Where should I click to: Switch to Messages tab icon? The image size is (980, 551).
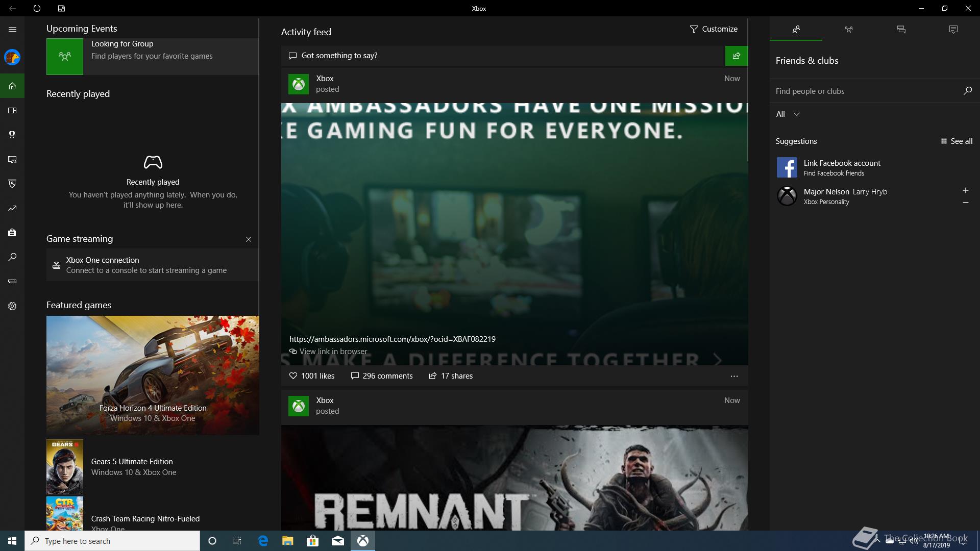(901, 30)
